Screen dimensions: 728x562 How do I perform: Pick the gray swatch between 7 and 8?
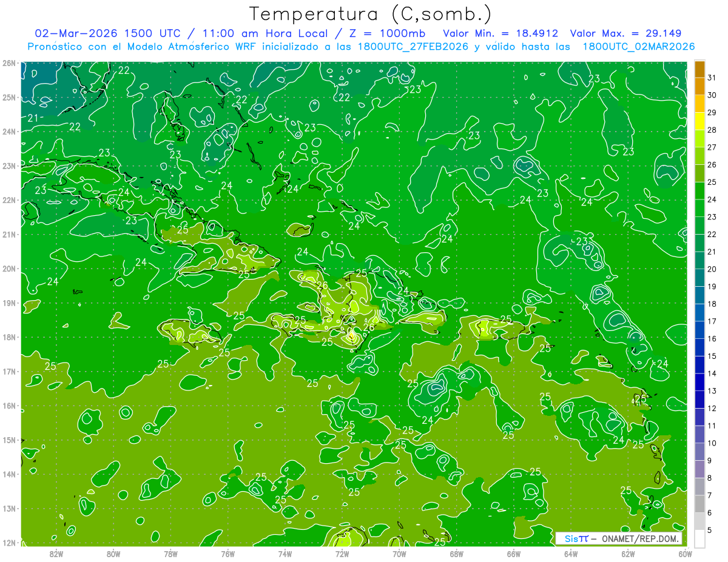(699, 487)
